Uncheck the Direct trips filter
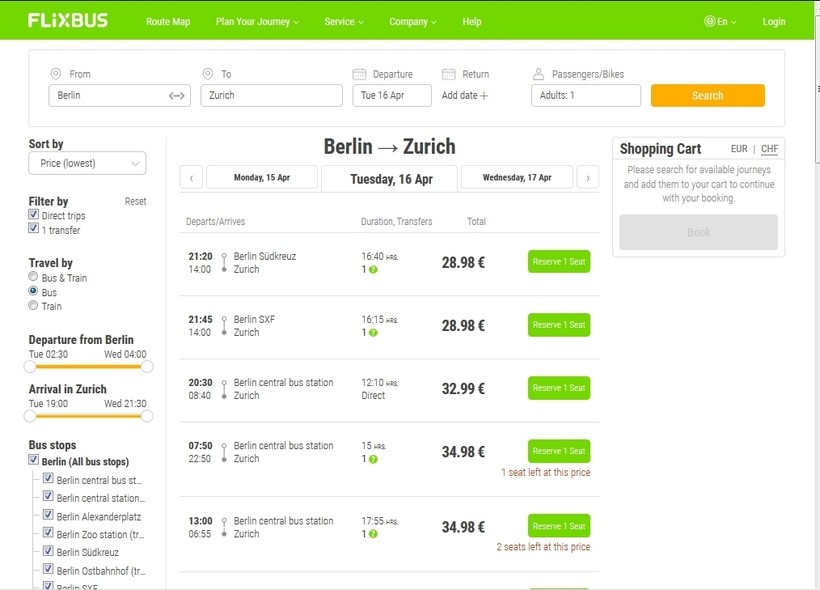The image size is (820, 590). tap(34, 215)
